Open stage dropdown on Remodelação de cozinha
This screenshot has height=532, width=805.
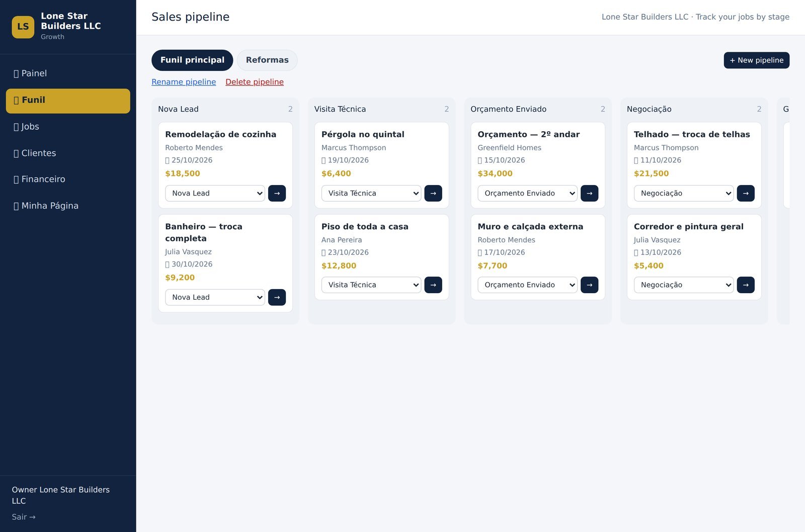pyautogui.click(x=215, y=193)
